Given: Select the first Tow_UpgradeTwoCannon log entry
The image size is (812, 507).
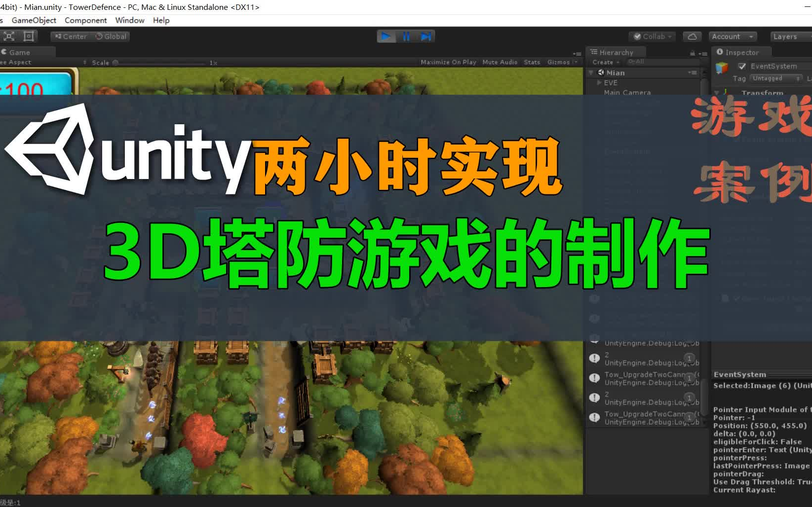Looking at the screenshot, I should (x=644, y=378).
